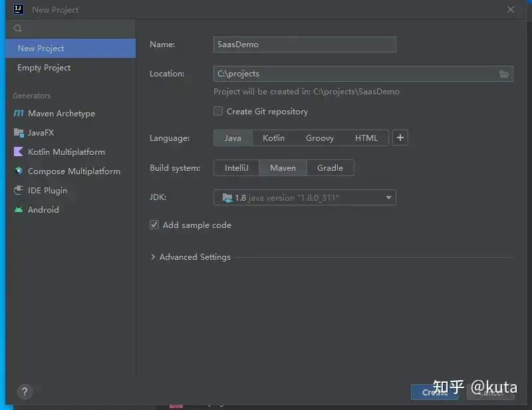
Task: Click the search magnifier icon in sidebar
Action: pos(18,28)
